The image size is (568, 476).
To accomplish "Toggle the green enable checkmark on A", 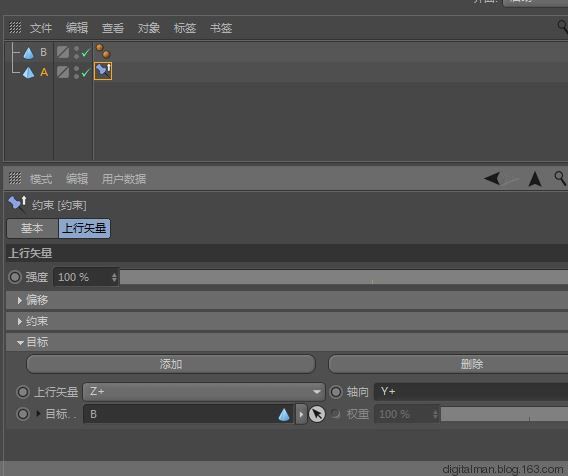I will (85, 73).
